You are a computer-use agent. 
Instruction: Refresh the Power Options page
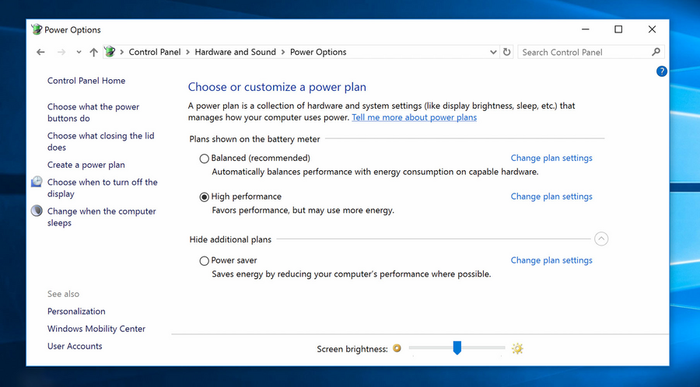(x=507, y=52)
